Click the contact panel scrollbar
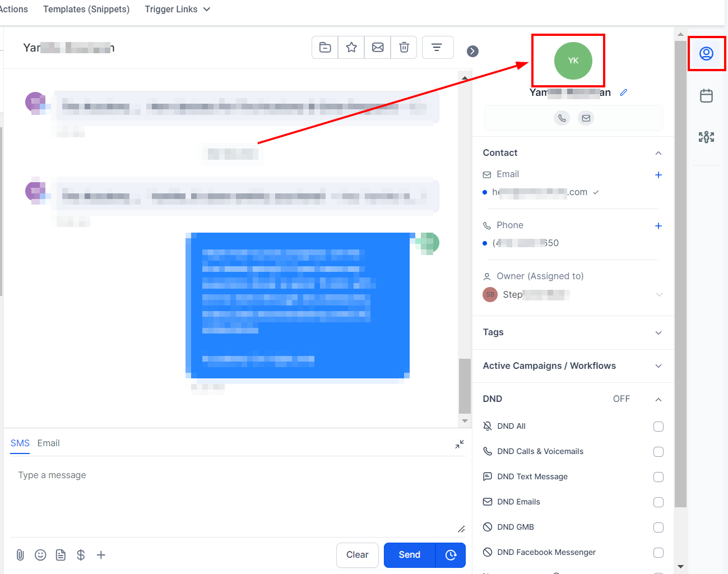This screenshot has width=728, height=574. pos(680,274)
